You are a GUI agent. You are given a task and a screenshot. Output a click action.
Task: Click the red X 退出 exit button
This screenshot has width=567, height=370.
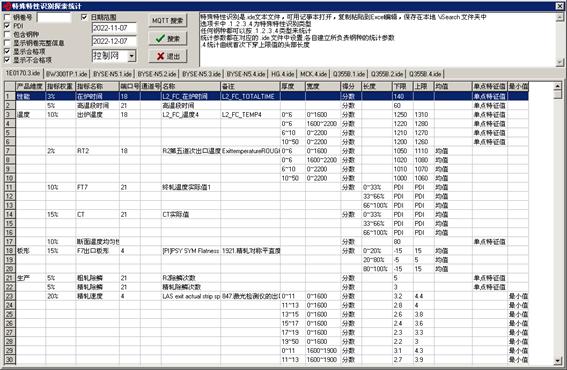click(x=167, y=56)
